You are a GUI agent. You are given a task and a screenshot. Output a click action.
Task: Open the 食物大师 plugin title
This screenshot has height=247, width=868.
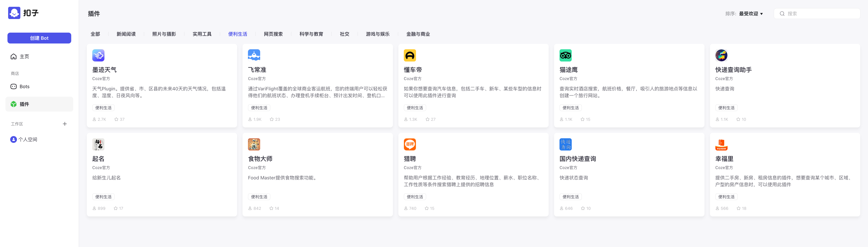260,159
